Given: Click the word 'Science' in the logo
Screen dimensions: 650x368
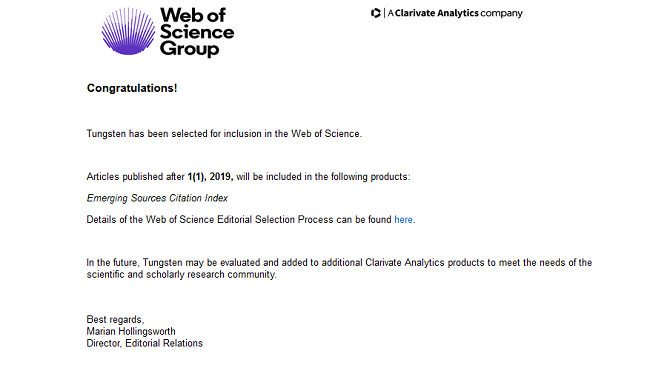Looking at the screenshot, I should pyautogui.click(x=197, y=32).
